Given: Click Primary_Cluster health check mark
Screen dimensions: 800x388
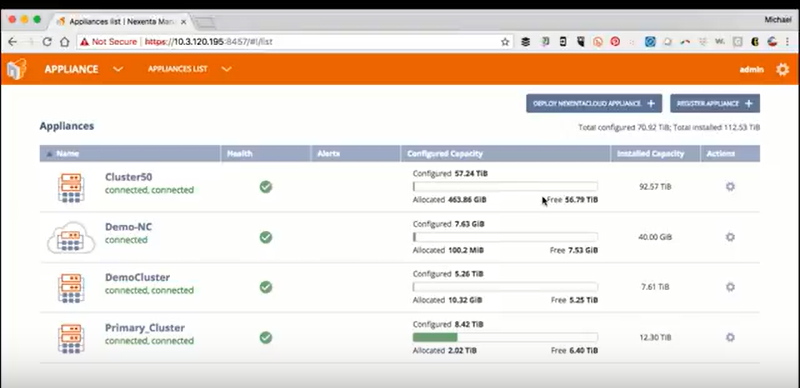Looking at the screenshot, I should [265, 337].
